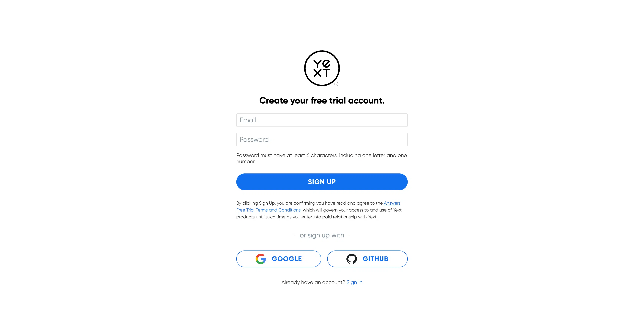Image resolution: width=644 pixels, height=332 pixels.
Task: Click the GITHUB label text
Action: click(375, 259)
